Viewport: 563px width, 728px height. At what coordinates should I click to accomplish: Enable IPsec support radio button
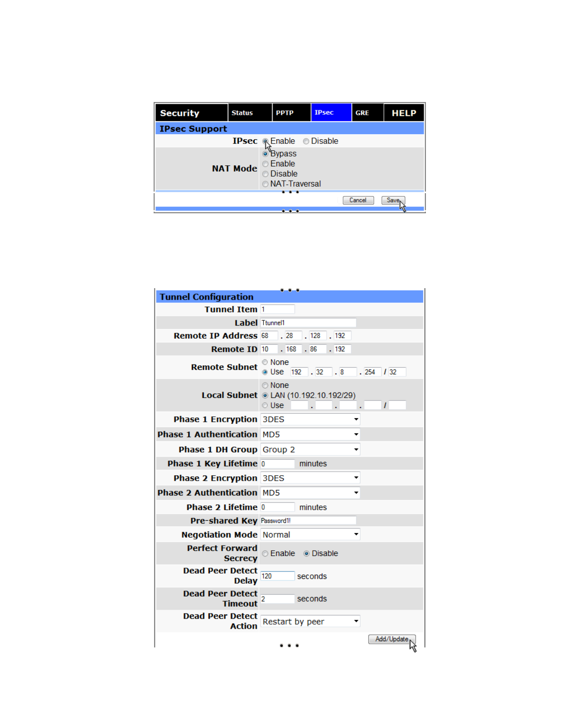point(265,141)
